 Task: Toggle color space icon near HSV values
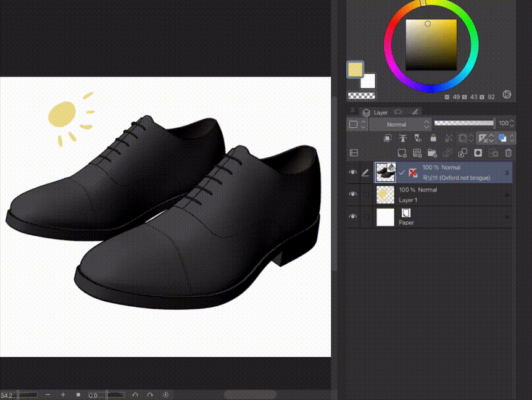507,94
